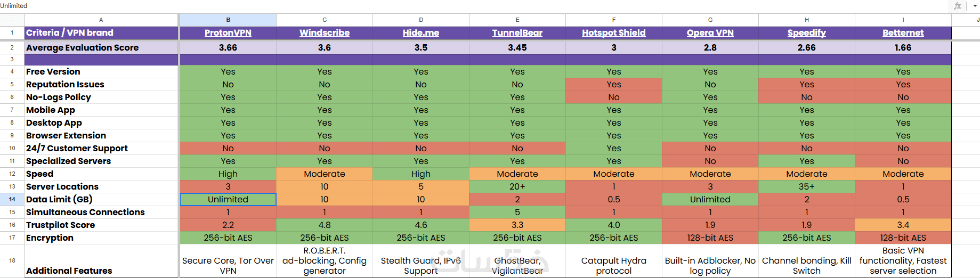
Task: Follow the Hide.me hyperlink
Action: pyautogui.click(x=421, y=33)
